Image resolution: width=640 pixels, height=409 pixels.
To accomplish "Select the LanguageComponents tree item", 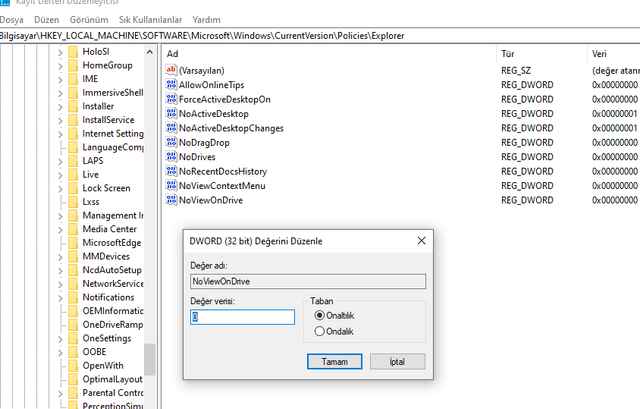I will coord(113,147).
